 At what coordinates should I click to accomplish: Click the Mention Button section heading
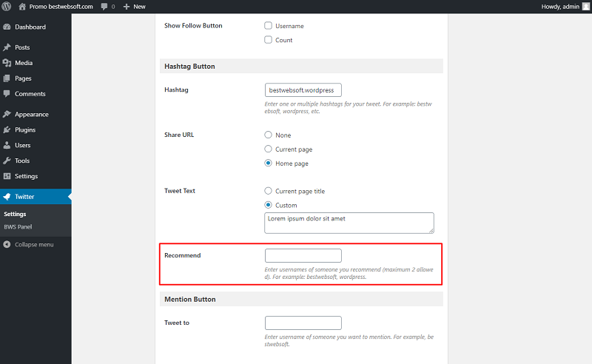[190, 299]
